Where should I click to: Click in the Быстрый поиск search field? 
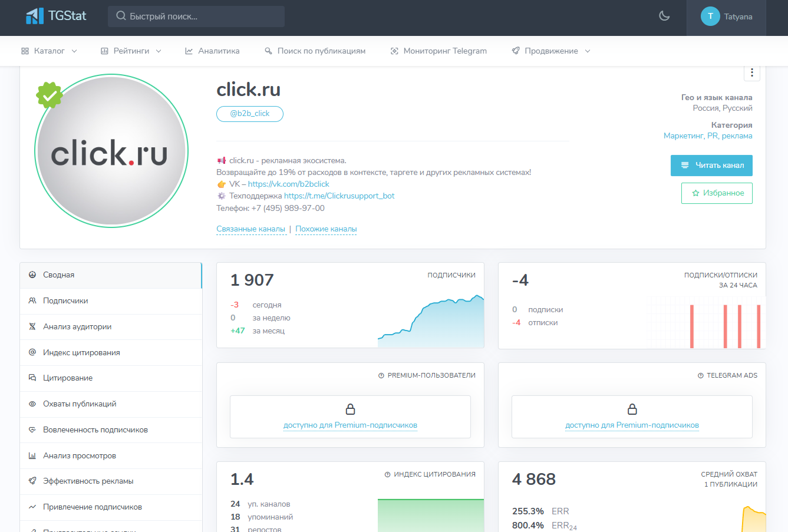pyautogui.click(x=196, y=16)
